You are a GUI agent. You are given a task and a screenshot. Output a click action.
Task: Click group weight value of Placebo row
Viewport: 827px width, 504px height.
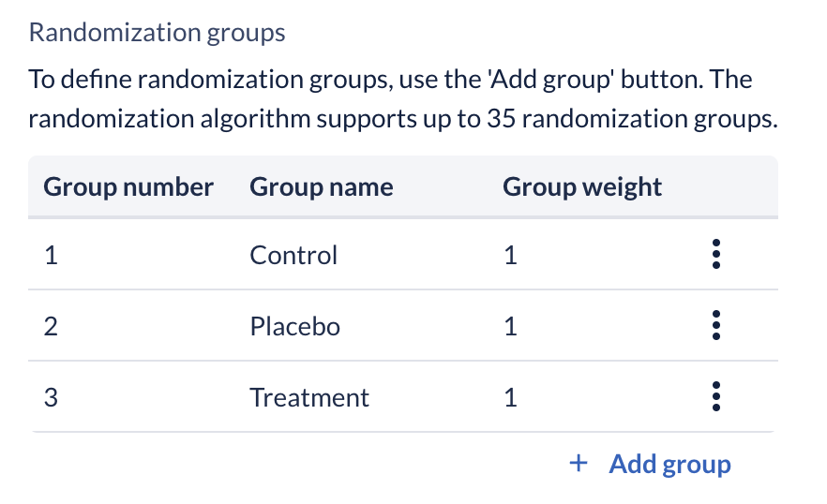click(x=510, y=326)
